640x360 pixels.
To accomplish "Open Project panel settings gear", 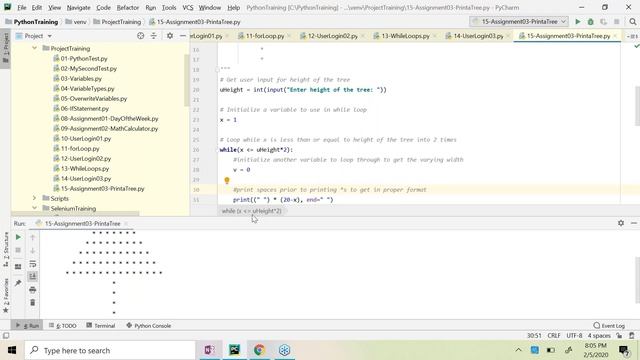I will click(x=170, y=36).
